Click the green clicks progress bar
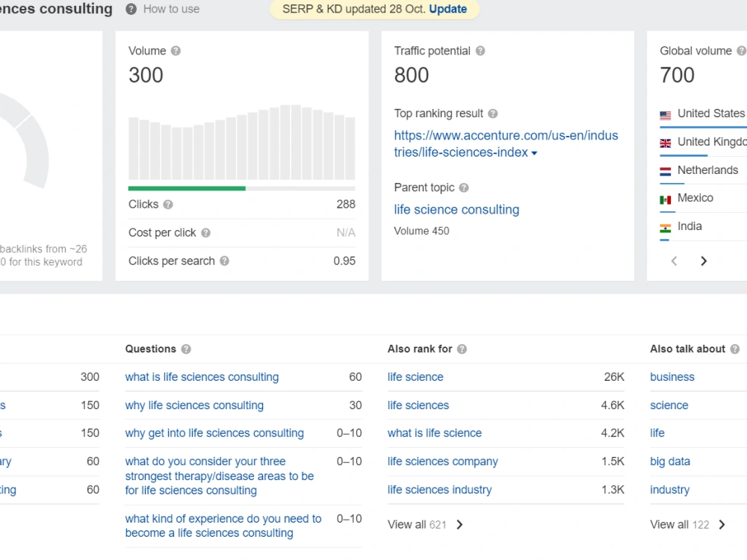This screenshot has height=560, width=747. 187,189
